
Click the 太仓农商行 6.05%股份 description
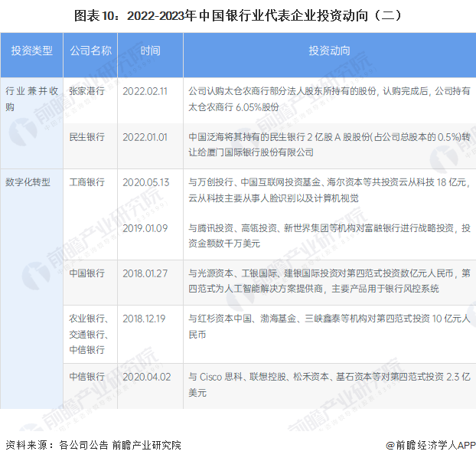329,99
